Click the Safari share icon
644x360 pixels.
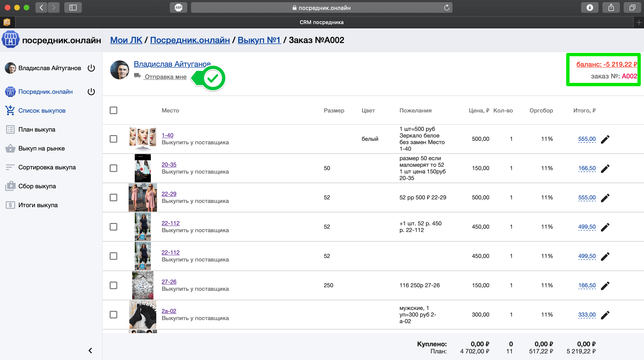(611, 8)
